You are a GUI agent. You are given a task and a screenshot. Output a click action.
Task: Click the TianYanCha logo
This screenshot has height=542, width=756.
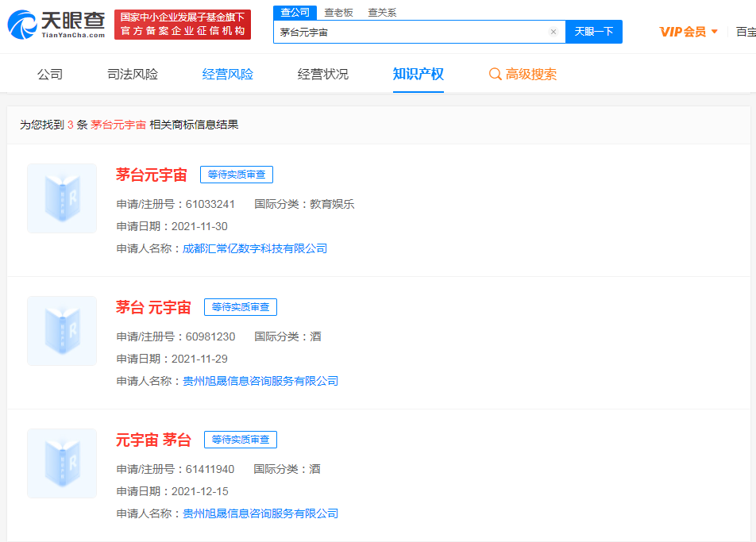click(x=56, y=25)
